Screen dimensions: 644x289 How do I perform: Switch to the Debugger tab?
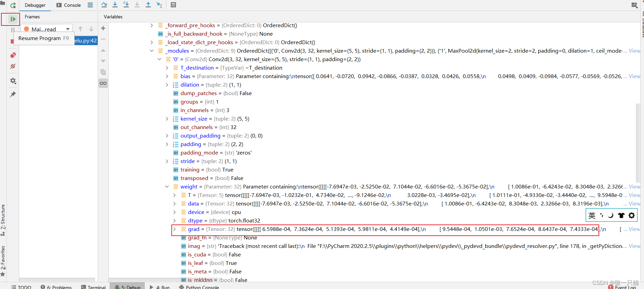35,5
